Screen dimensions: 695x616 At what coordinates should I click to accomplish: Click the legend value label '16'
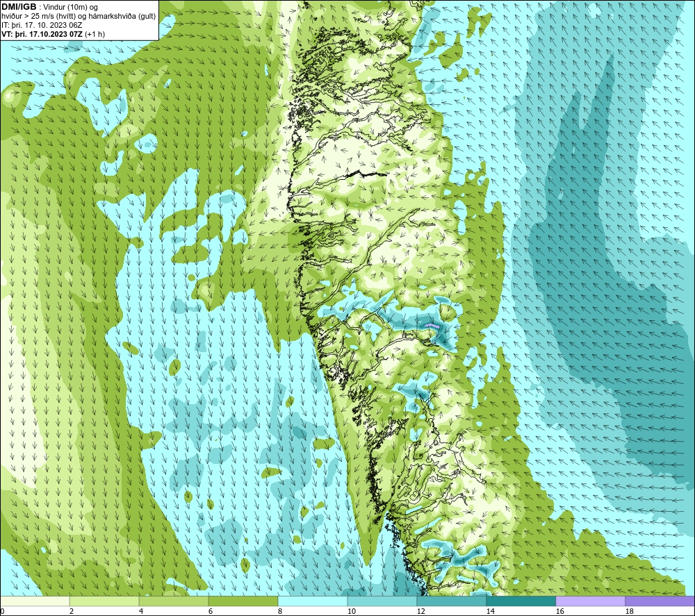click(x=559, y=611)
